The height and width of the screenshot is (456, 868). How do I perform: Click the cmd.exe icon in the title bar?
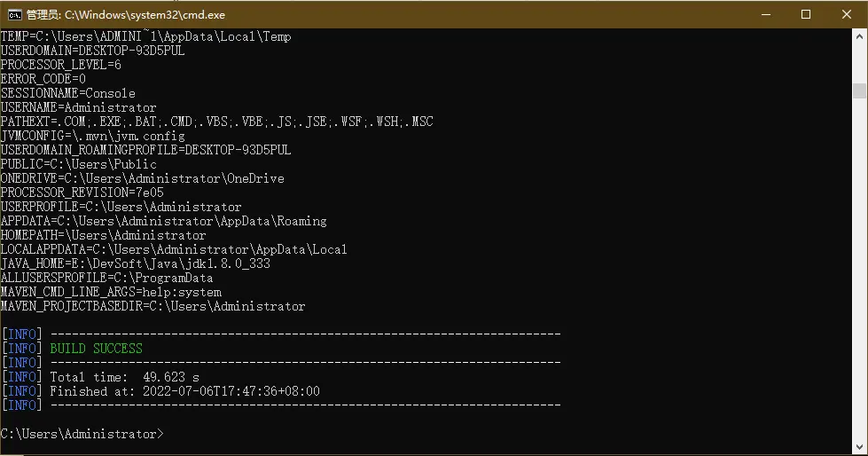pyautogui.click(x=14, y=14)
